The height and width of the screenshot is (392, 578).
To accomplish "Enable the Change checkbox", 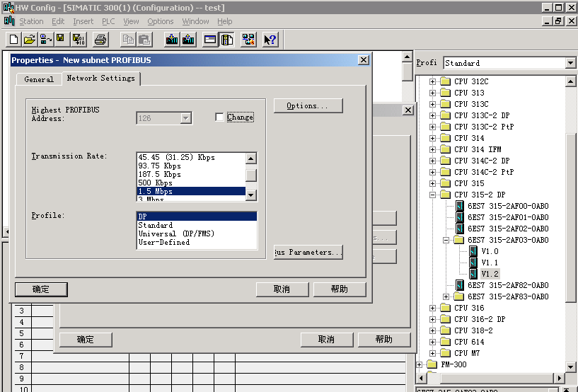I will click(x=219, y=117).
